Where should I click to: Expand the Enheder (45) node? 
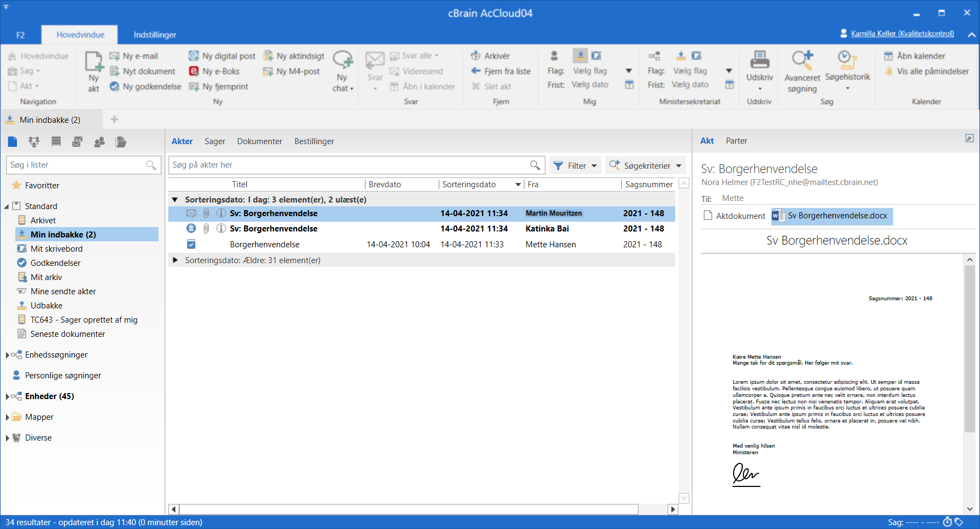coord(7,396)
